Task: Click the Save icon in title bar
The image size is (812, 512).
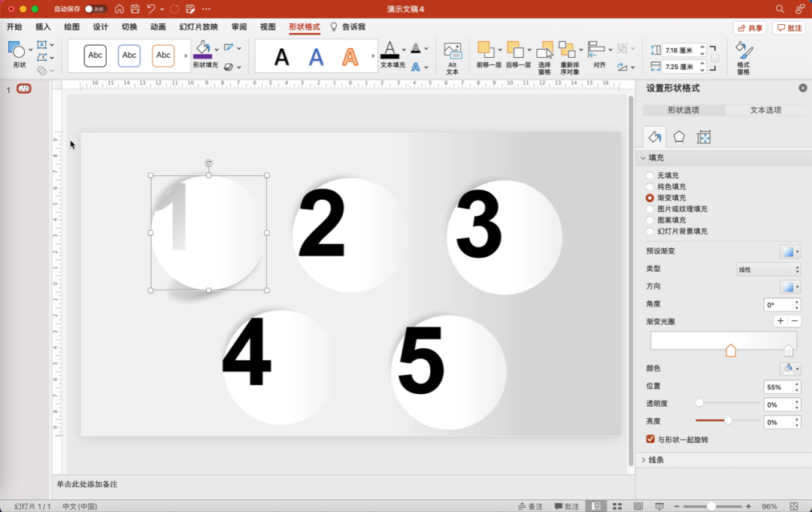Action: pos(135,9)
